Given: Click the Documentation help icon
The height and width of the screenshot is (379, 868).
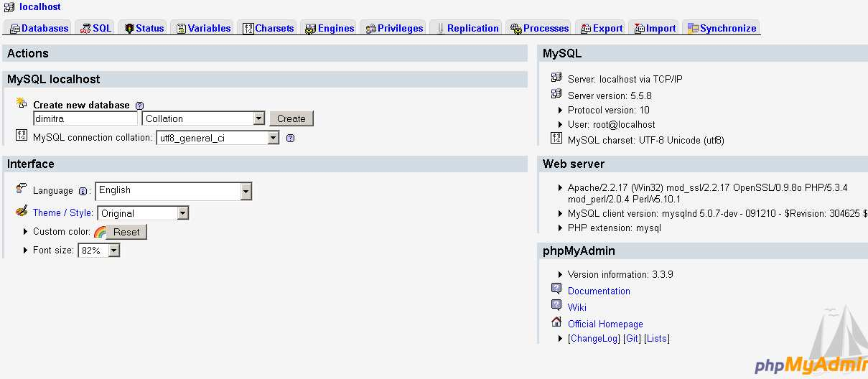Looking at the screenshot, I should click(556, 289).
